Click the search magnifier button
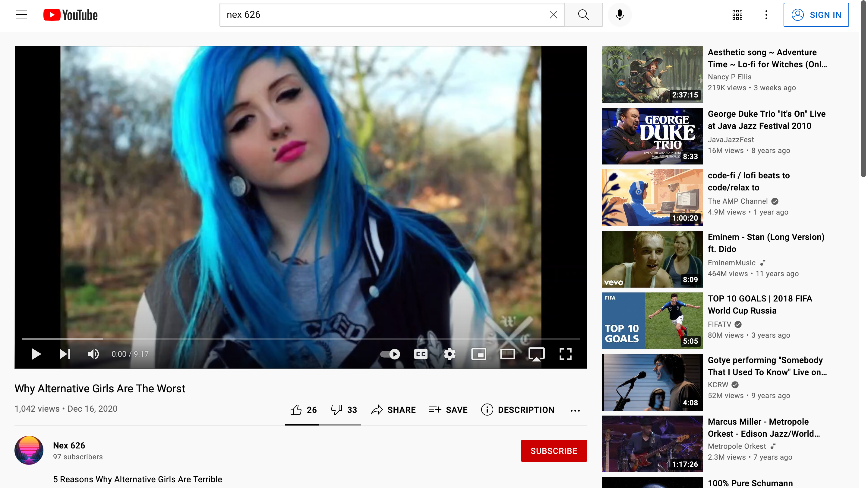 click(x=583, y=15)
